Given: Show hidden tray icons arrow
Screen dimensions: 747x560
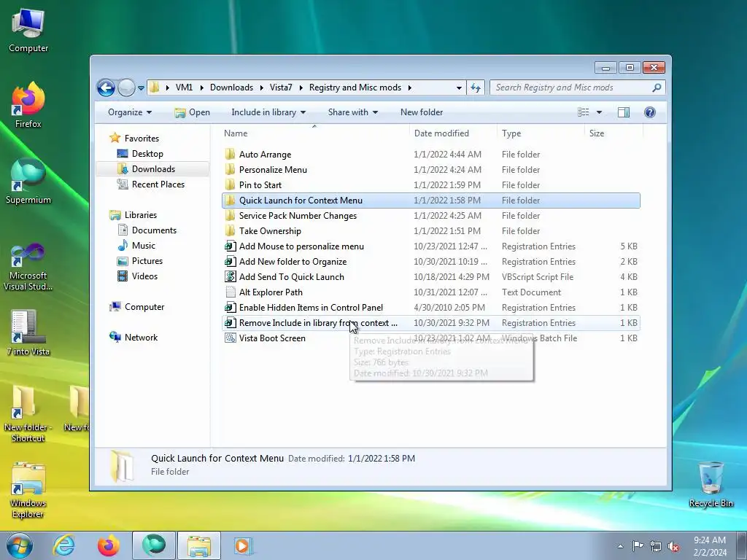Looking at the screenshot, I should pos(620,546).
